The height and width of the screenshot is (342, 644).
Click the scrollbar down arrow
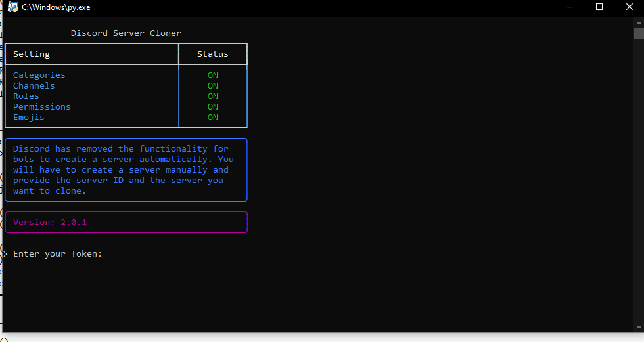click(639, 327)
